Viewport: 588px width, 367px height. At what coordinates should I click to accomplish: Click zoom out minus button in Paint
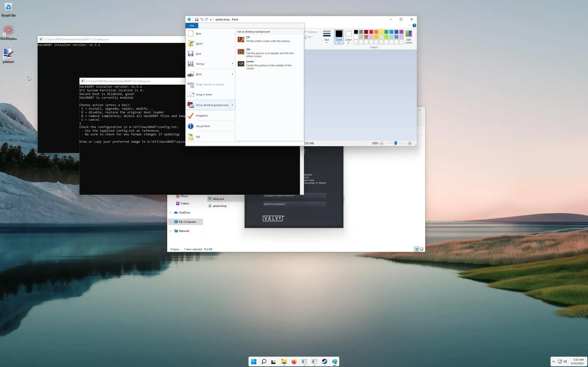382,143
